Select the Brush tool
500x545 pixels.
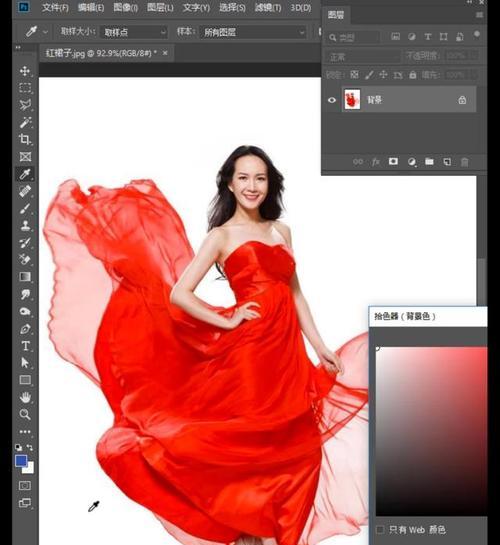click(x=25, y=208)
